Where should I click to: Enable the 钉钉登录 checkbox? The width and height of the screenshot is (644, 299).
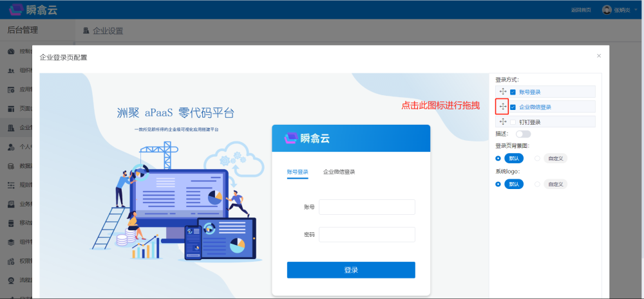[x=513, y=122]
